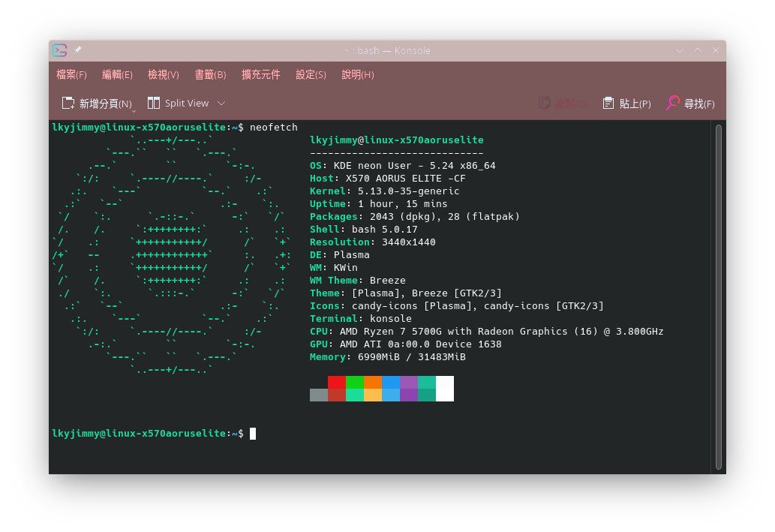Open the 設定(S) menu

[x=311, y=74]
